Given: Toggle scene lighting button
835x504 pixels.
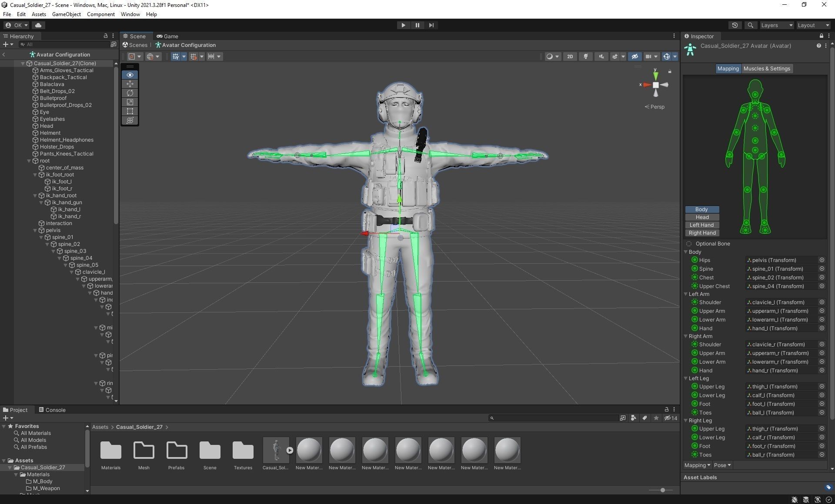Looking at the screenshot, I should click(586, 56).
